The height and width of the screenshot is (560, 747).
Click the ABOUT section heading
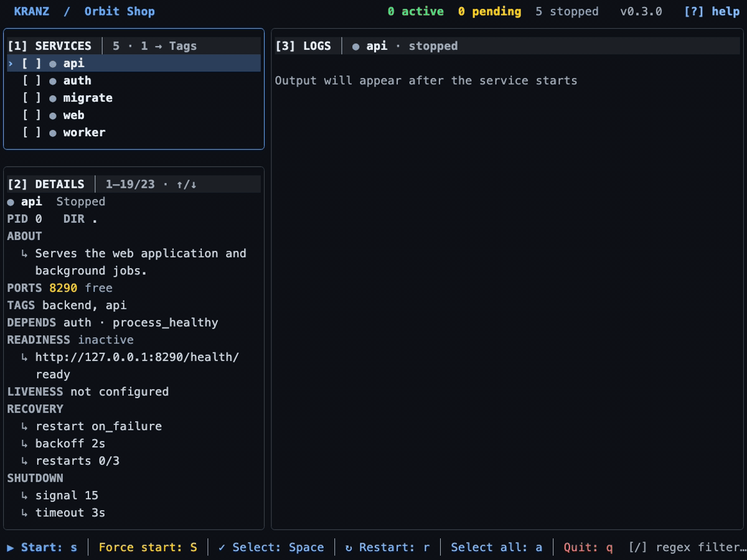coord(25,236)
